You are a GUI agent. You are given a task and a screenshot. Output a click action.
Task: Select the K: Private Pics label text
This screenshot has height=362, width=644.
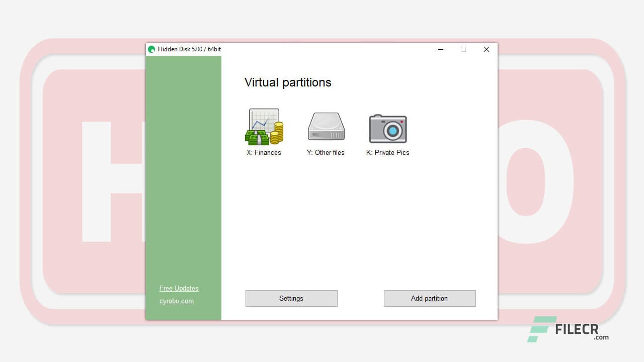[387, 152]
